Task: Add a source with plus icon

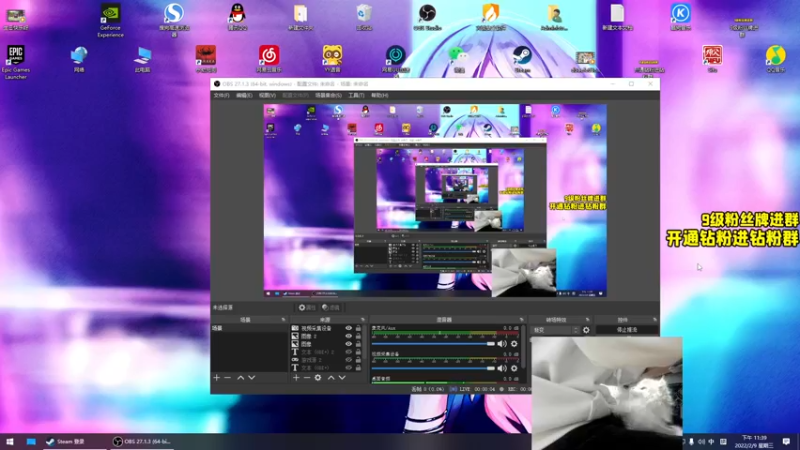Action: pos(296,378)
